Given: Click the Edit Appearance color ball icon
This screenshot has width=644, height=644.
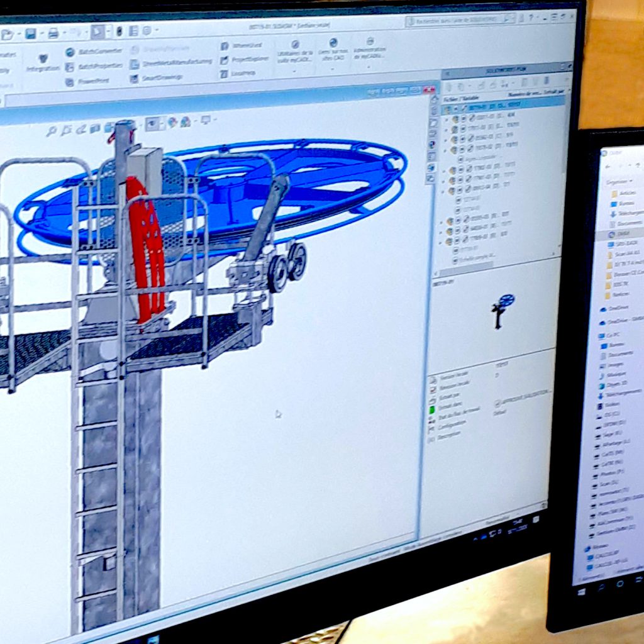Looking at the screenshot, I should tap(172, 122).
